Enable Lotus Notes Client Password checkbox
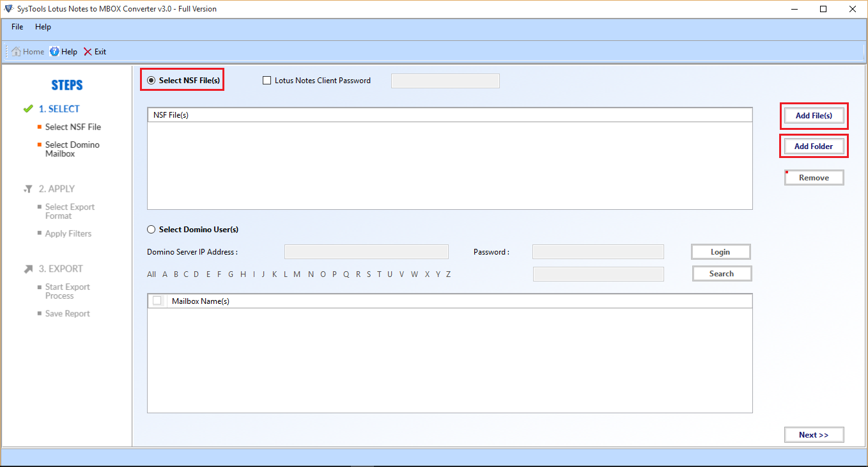 [x=267, y=81]
